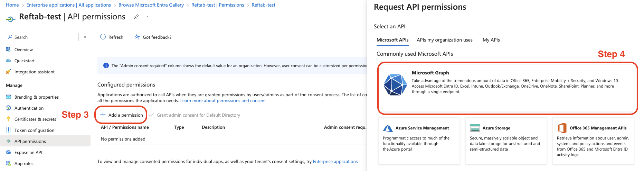644x171 pixels.
Task: Open the more options ellipsis beside title
Action: [x=148, y=17]
